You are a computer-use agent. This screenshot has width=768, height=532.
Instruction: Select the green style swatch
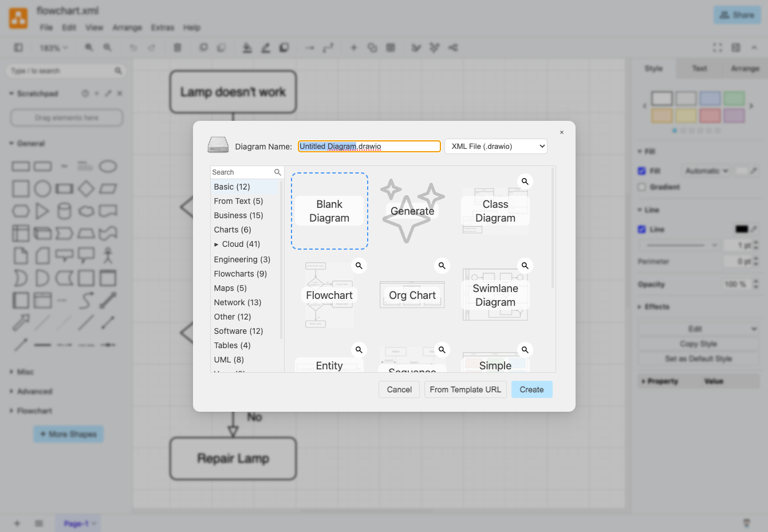click(x=734, y=98)
